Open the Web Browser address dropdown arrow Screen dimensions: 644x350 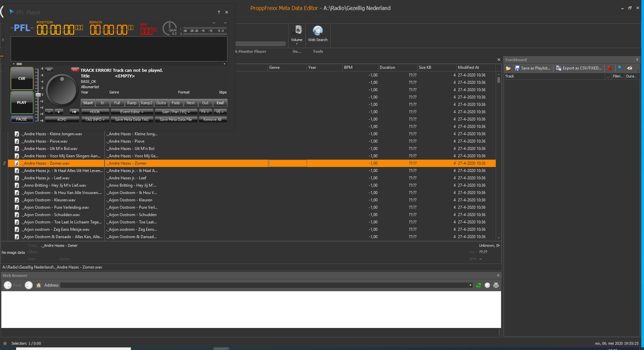(470, 285)
